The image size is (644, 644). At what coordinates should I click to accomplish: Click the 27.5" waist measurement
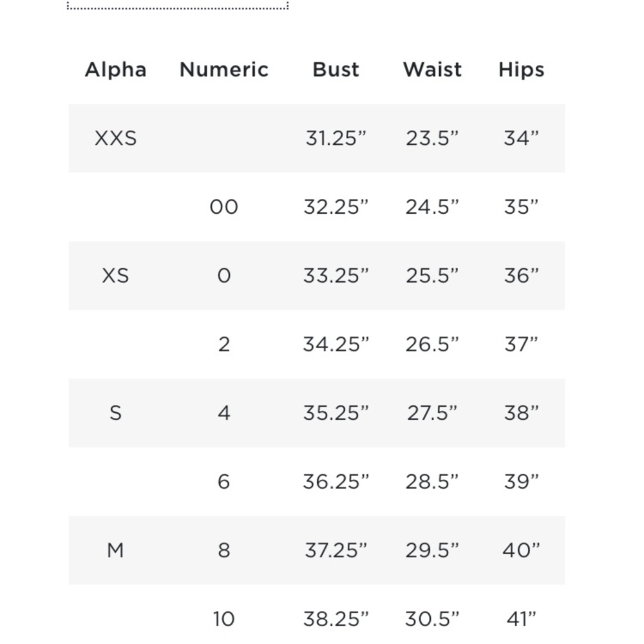tap(432, 413)
